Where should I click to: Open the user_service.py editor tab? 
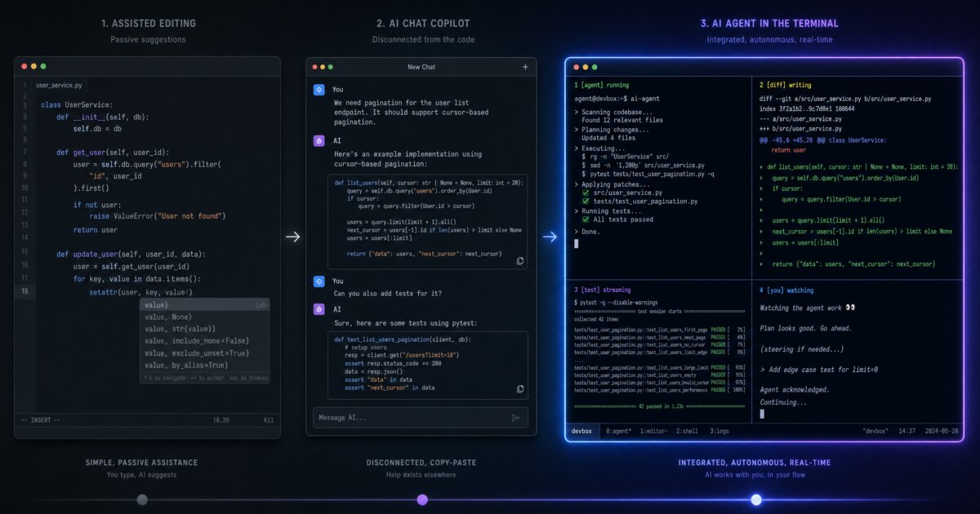click(x=59, y=85)
